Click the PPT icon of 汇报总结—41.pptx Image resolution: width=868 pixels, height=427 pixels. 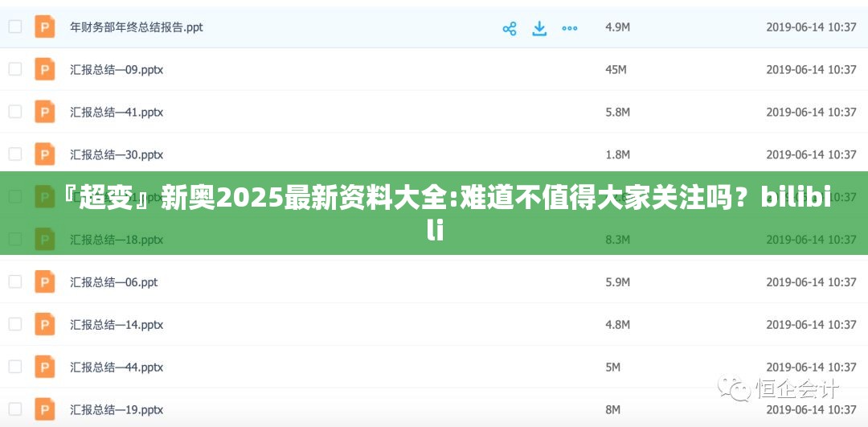pos(45,112)
